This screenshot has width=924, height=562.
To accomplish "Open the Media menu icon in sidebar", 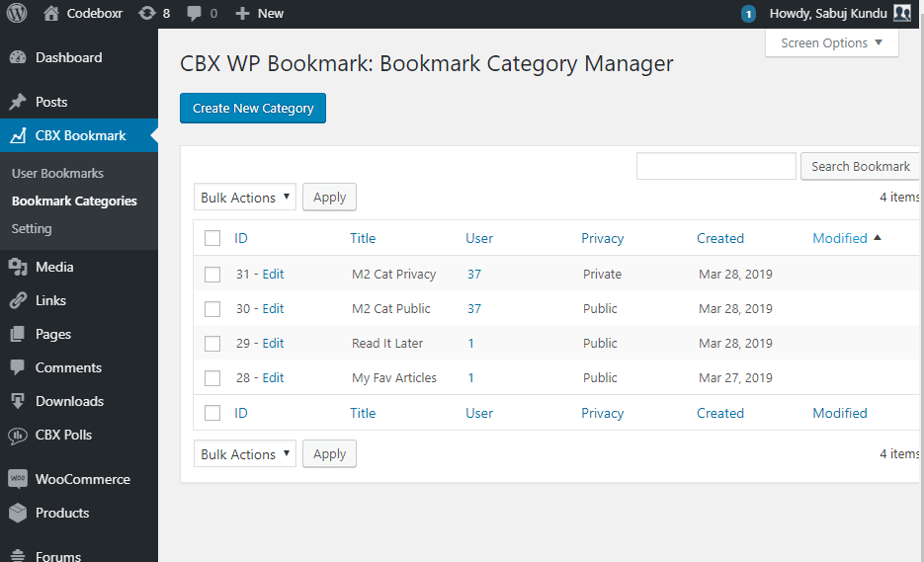I will pyautogui.click(x=18, y=267).
